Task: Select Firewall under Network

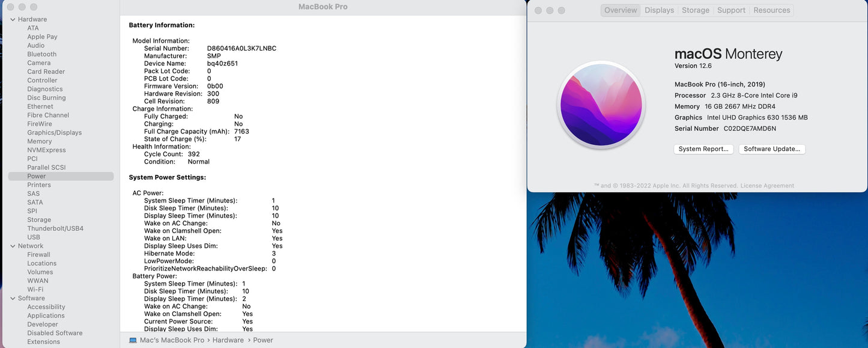Action: coord(38,255)
